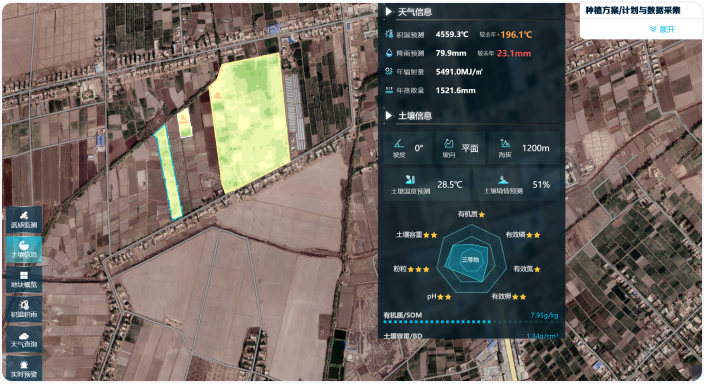Open the 遥感监测 remote sensing sidebar button

click(24, 220)
